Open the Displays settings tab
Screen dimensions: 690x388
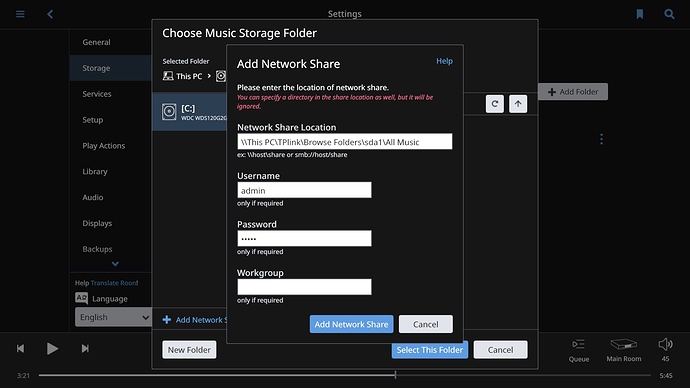click(x=110, y=223)
